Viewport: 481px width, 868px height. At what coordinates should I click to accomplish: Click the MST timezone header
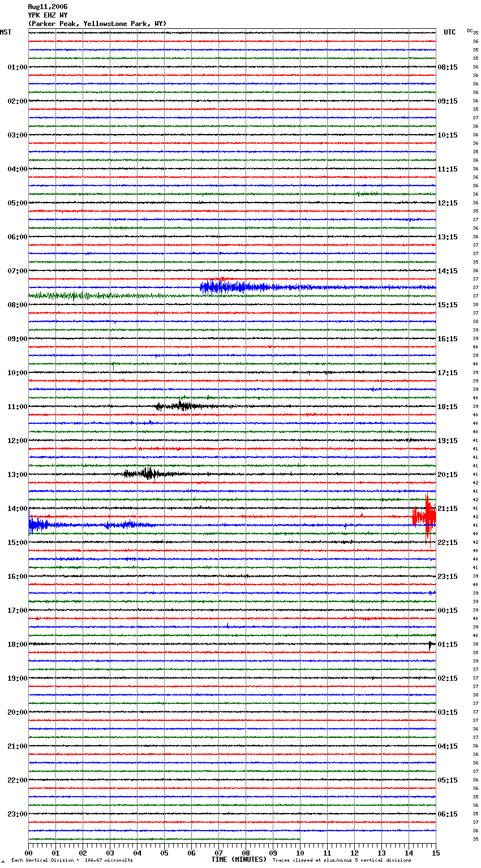(6, 32)
